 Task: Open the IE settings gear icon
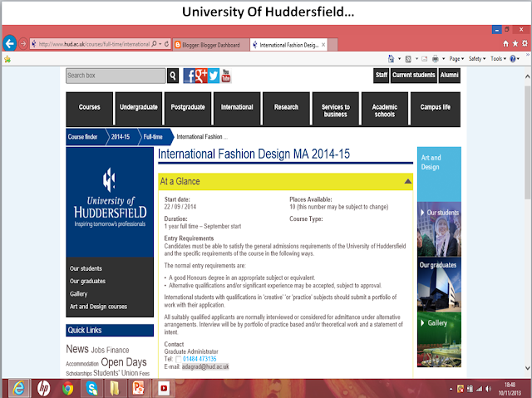[x=525, y=43]
